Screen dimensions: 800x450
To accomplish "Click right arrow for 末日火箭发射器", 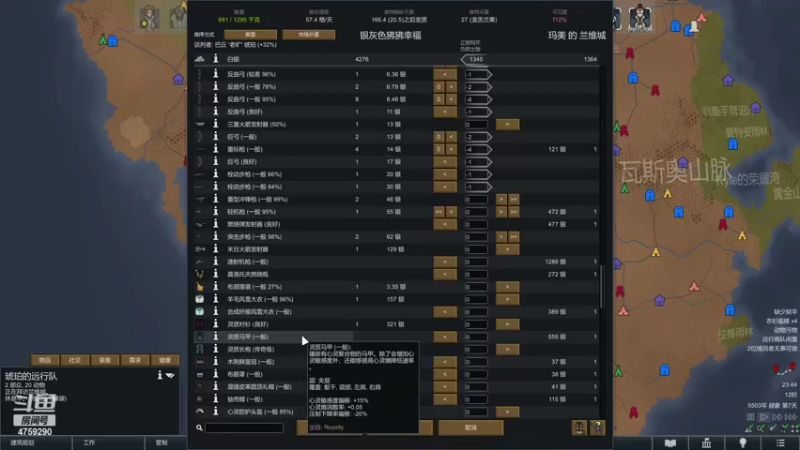I will coord(507,249).
